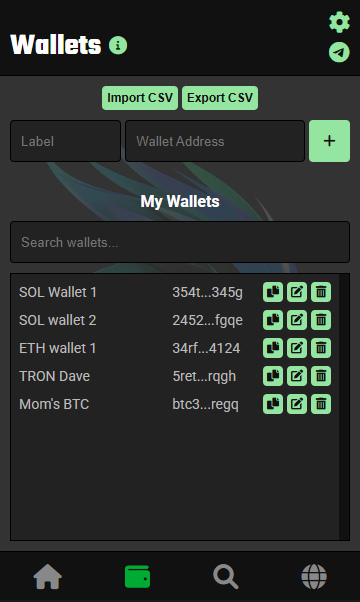
Task: Click the Export CSV button
Action: click(x=220, y=98)
